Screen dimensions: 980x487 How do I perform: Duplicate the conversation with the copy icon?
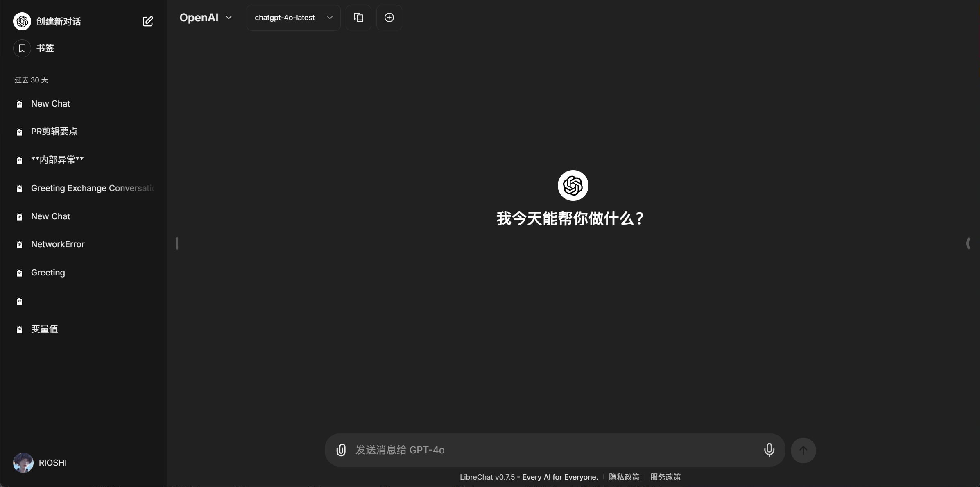coord(358,17)
